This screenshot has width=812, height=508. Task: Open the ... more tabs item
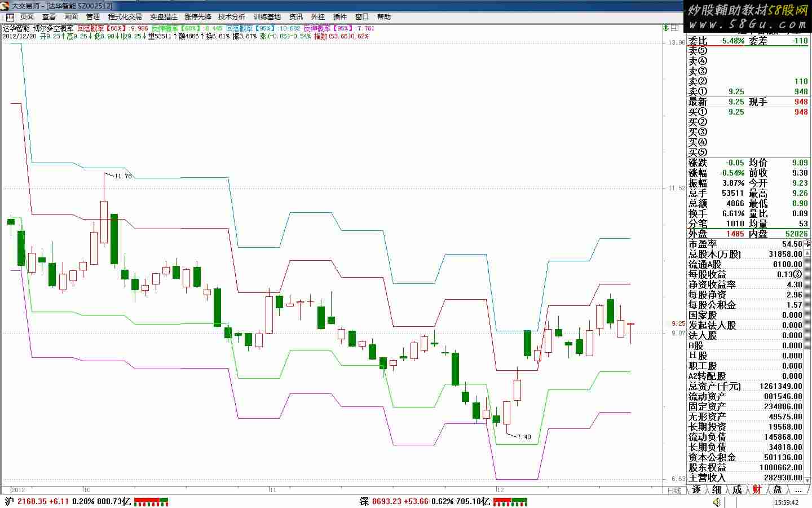pyautogui.click(x=798, y=489)
